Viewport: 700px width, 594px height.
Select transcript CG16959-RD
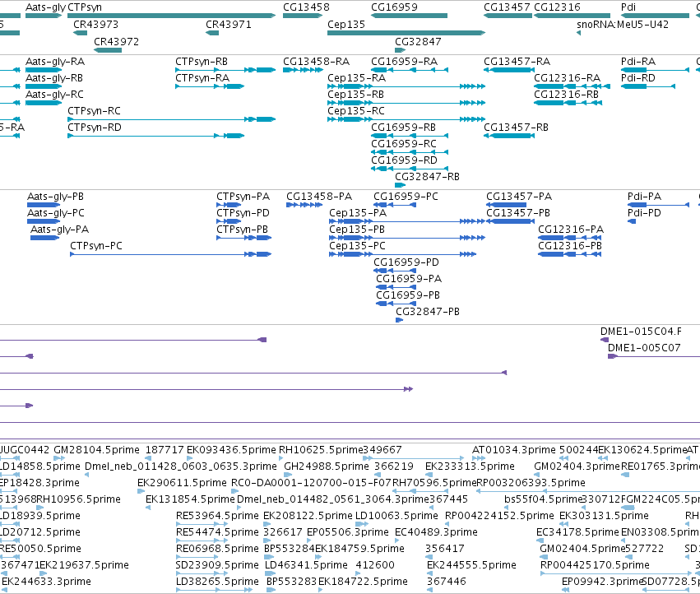click(404, 160)
